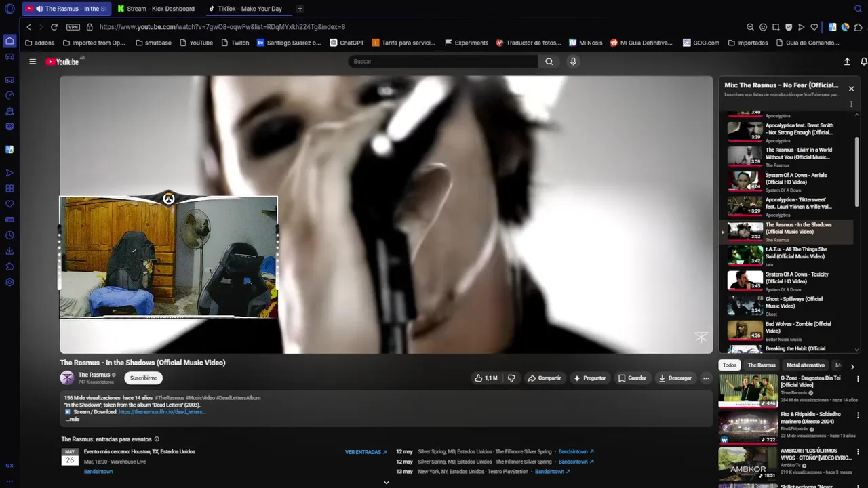
Task: Open the ChatGPT bookmark
Action: [x=347, y=43]
